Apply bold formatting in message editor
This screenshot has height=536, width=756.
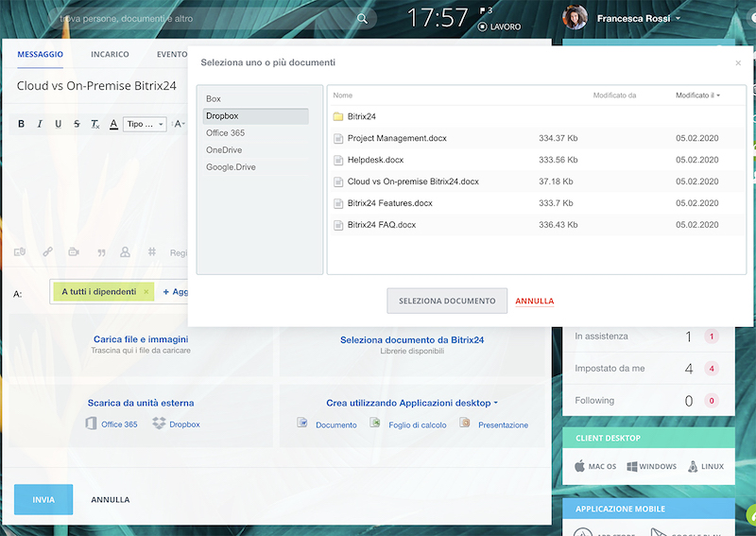click(21, 124)
